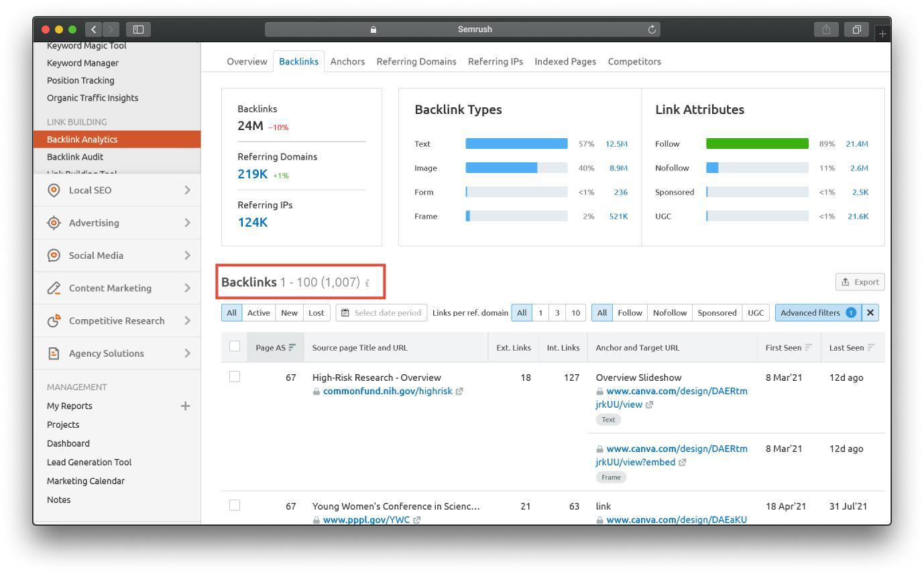Click the green Follow attribute bar
The image size is (924, 574).
click(757, 143)
